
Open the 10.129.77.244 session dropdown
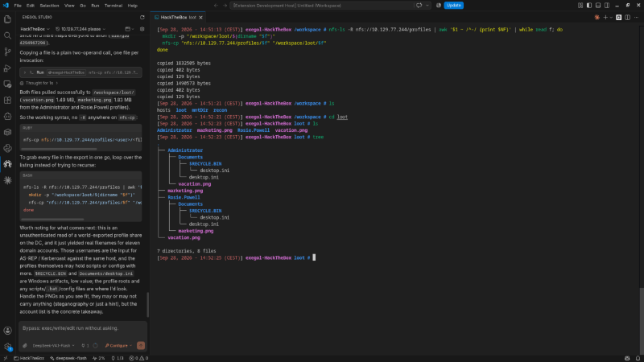coord(80,29)
